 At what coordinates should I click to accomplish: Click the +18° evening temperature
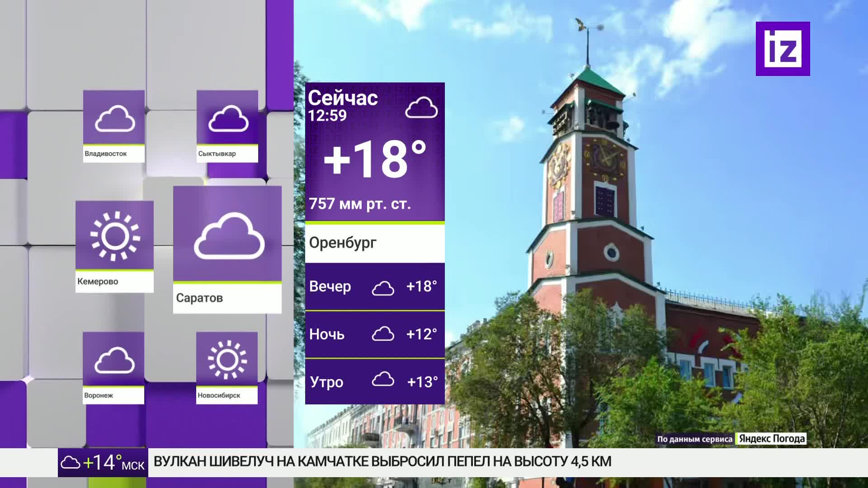point(421,286)
